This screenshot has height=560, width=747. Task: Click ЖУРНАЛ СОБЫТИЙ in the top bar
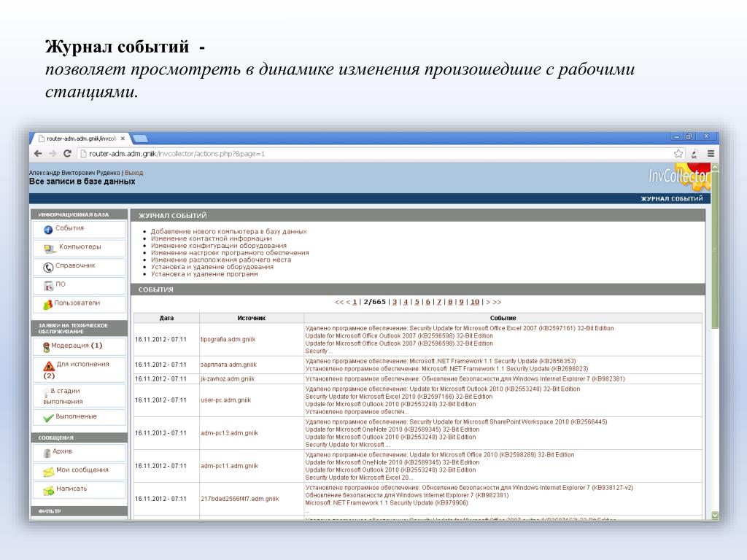[672, 198]
